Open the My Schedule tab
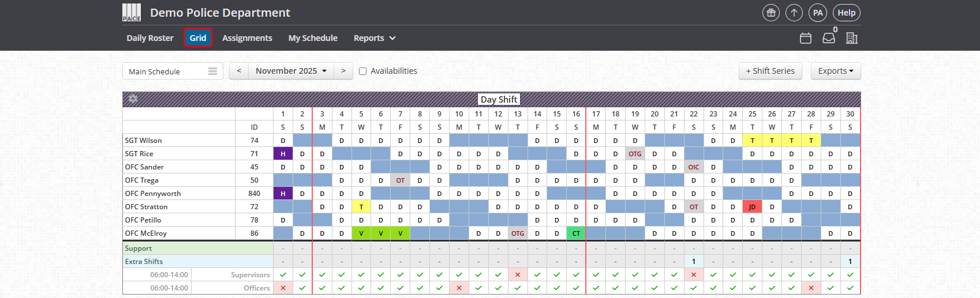980x298 pixels. tap(313, 38)
